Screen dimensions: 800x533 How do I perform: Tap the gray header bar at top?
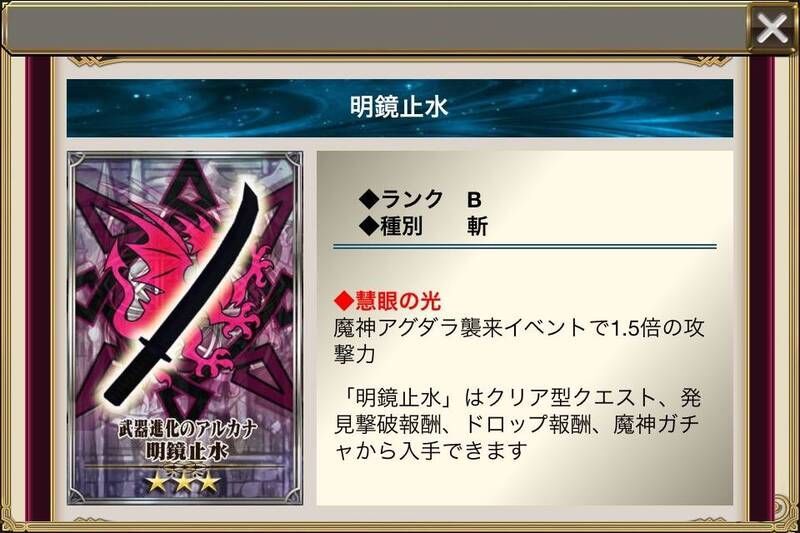(377, 29)
